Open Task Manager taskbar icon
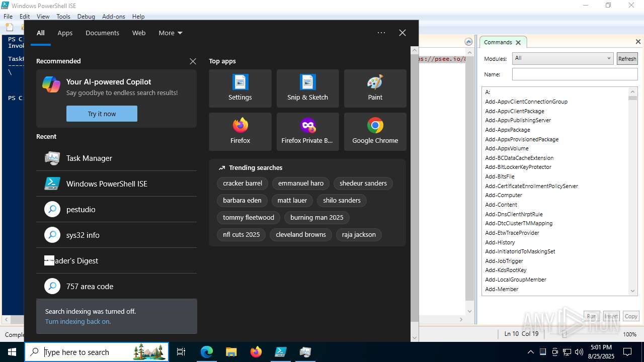644x362 pixels. (305, 352)
